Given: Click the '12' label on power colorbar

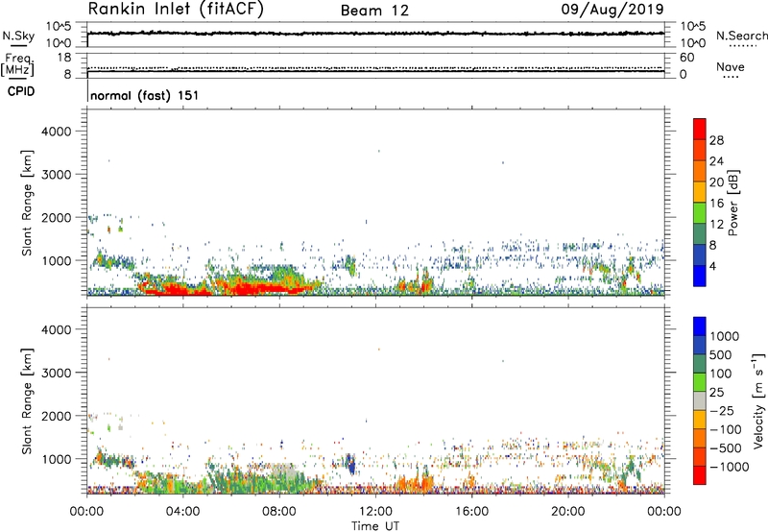Looking at the screenshot, I should [x=716, y=225].
